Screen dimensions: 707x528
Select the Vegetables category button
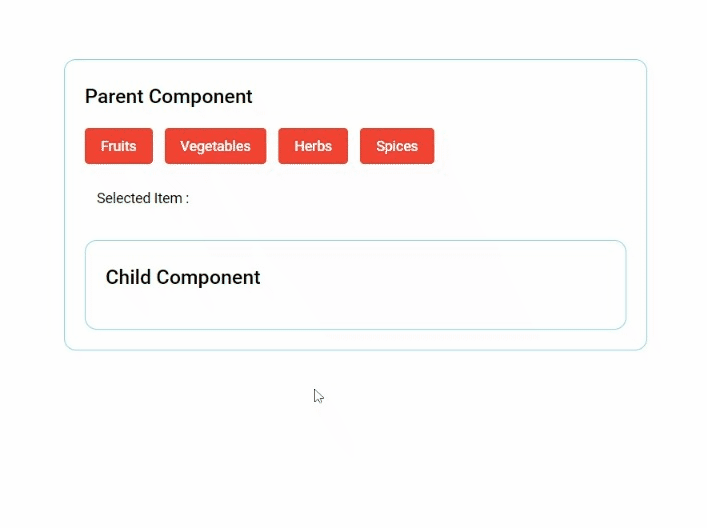click(215, 146)
